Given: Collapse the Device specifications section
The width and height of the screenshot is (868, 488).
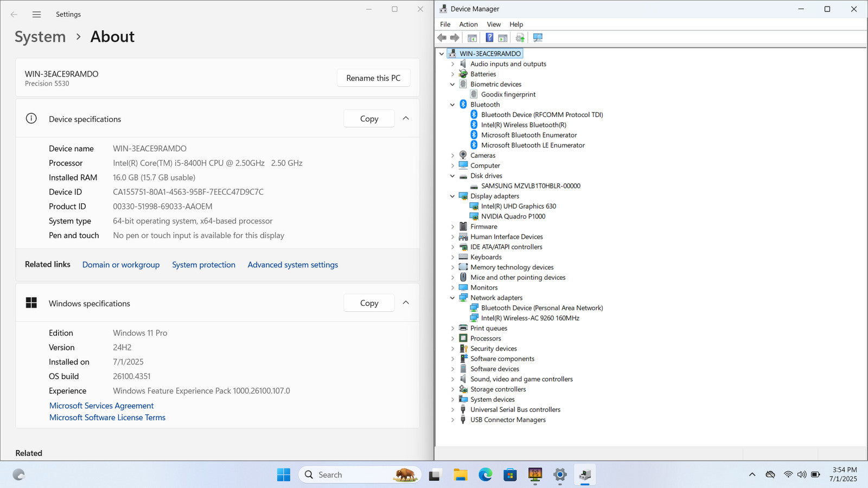Looking at the screenshot, I should coord(406,119).
